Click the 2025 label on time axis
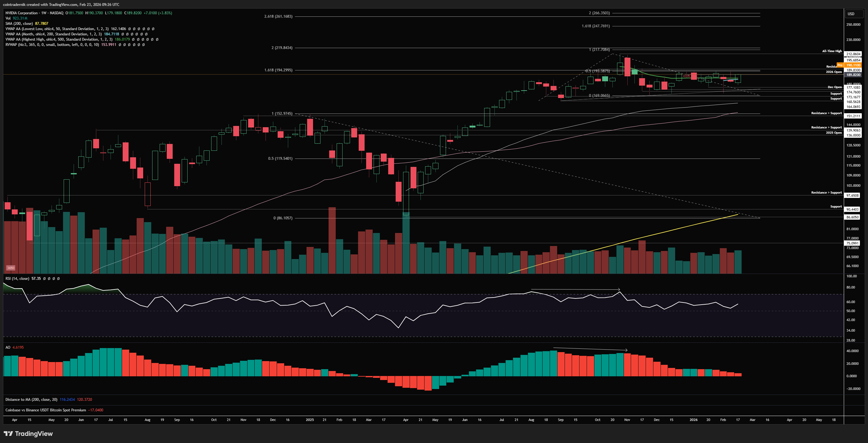868x443 pixels. point(310,420)
